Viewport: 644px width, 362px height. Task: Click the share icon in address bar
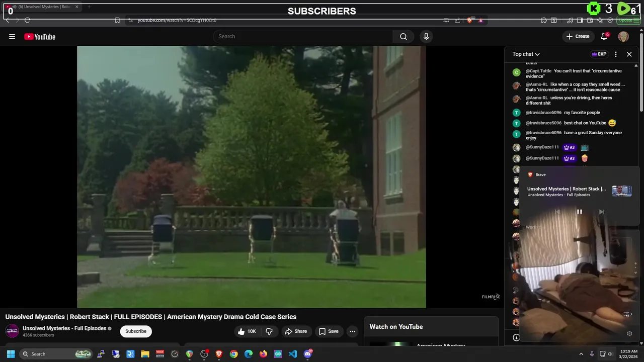457,20
